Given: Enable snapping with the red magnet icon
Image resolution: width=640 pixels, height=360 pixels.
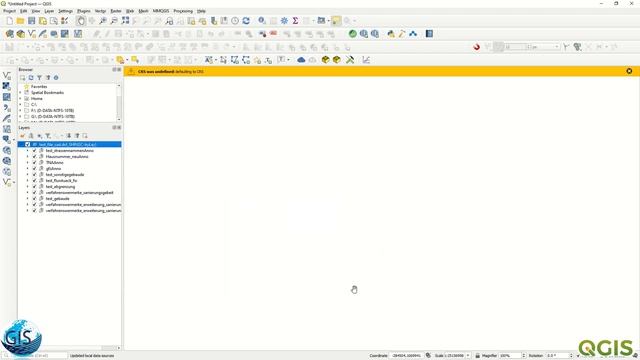Looking at the screenshot, I should [476, 47].
